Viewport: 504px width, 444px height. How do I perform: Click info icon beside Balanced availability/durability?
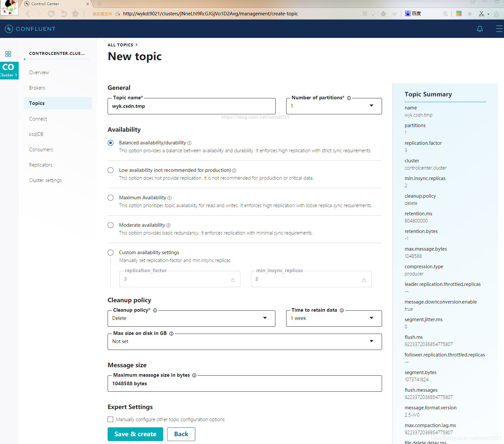(x=189, y=143)
